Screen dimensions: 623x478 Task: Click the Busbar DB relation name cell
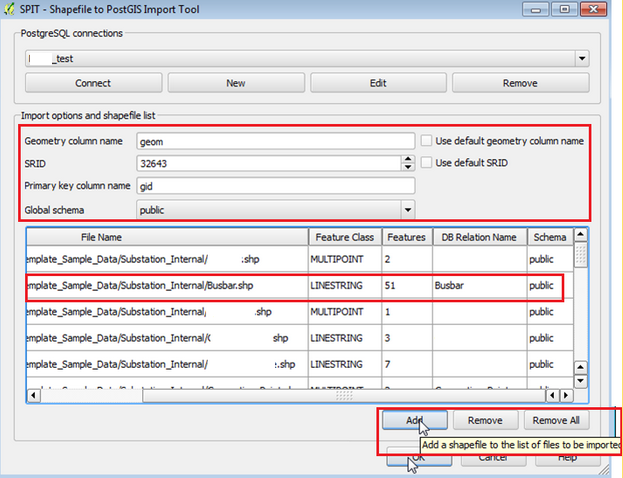pos(480,285)
